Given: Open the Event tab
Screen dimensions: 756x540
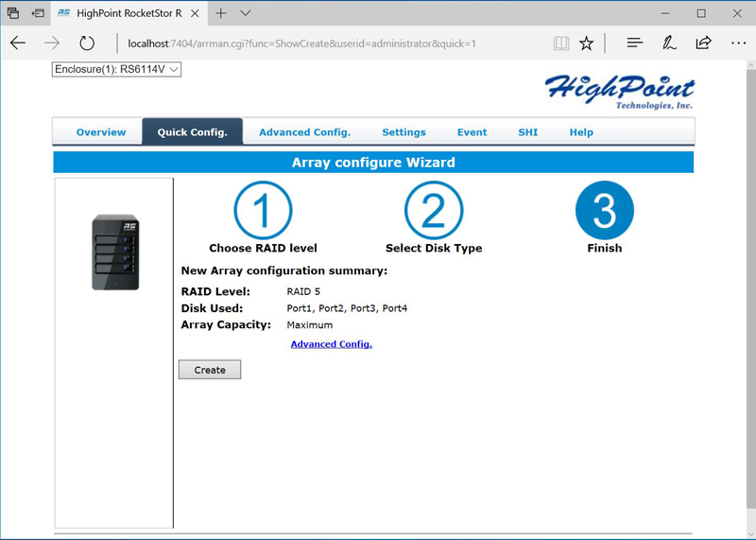Looking at the screenshot, I should tap(472, 132).
